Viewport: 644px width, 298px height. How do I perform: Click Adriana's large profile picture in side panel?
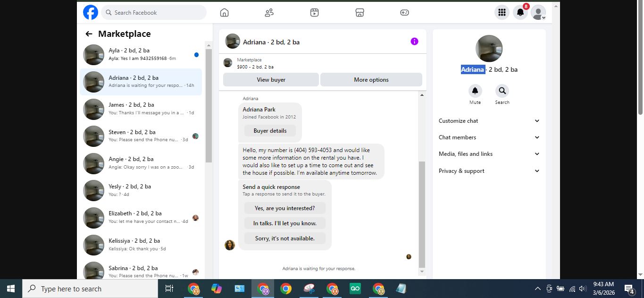[489, 49]
